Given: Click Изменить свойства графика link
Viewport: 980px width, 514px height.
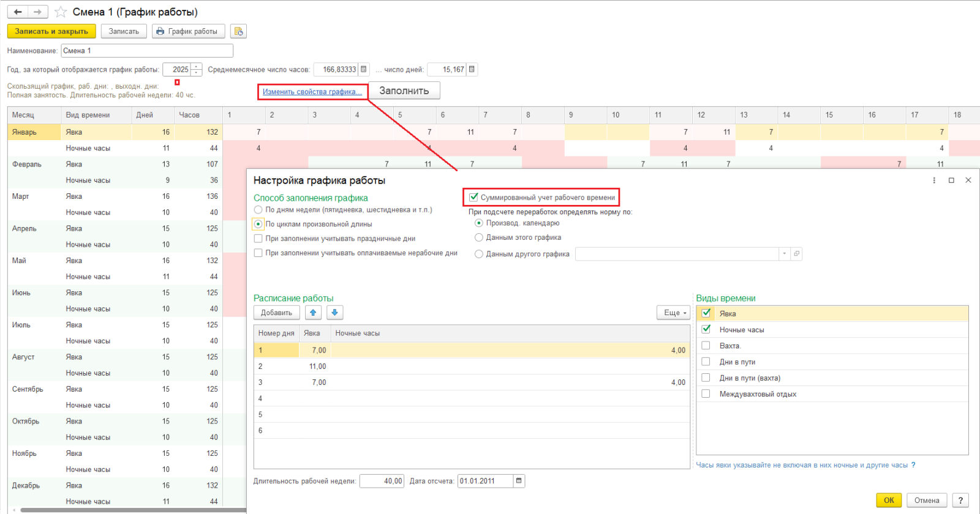Looking at the screenshot, I should 311,92.
